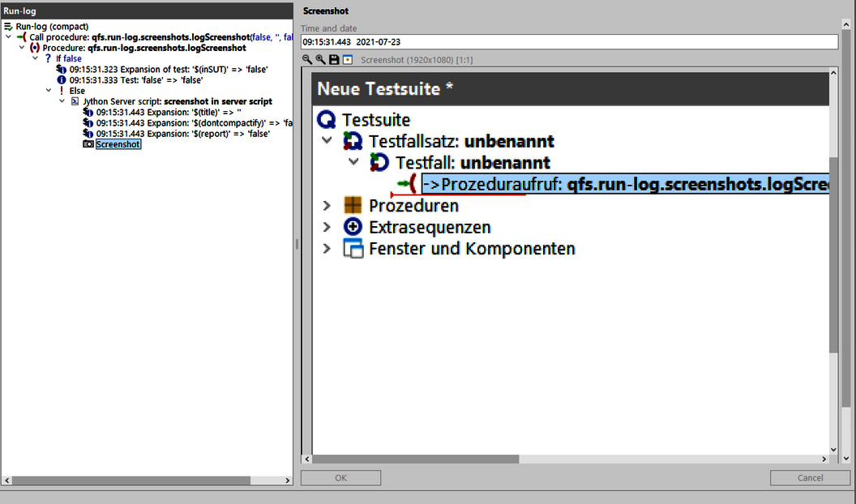Click the red exclamation Else icon
856x504 pixels.
tap(62, 91)
